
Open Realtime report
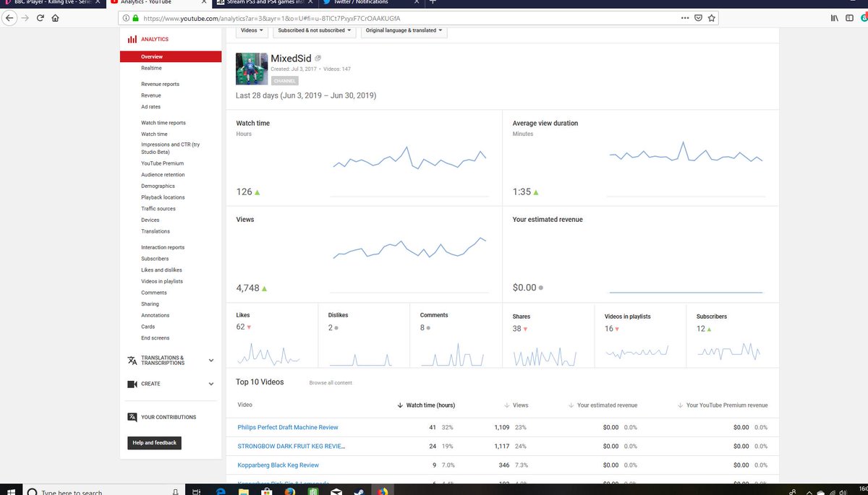(x=151, y=68)
